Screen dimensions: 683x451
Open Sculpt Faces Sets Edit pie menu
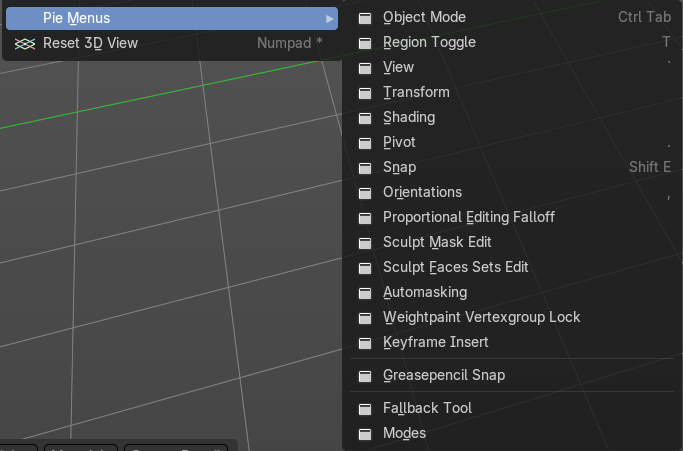512,267
